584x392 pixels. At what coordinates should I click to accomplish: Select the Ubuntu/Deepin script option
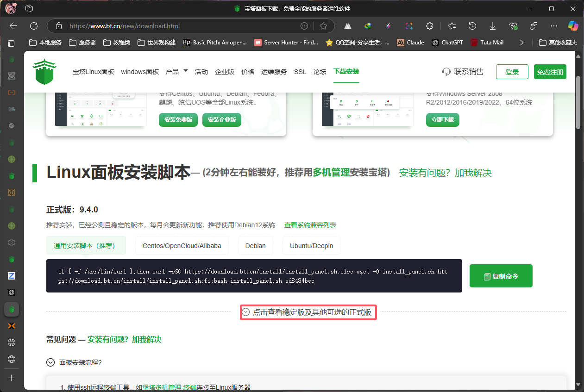311,245
